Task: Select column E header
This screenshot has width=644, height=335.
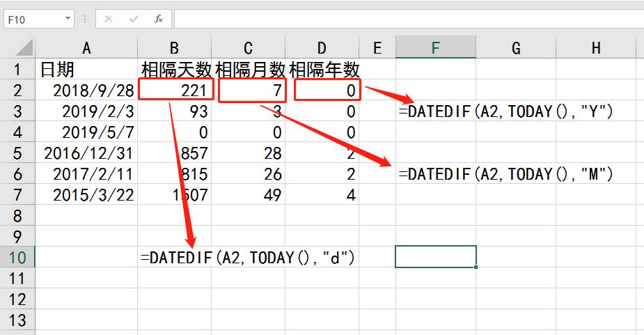Action: [x=377, y=47]
